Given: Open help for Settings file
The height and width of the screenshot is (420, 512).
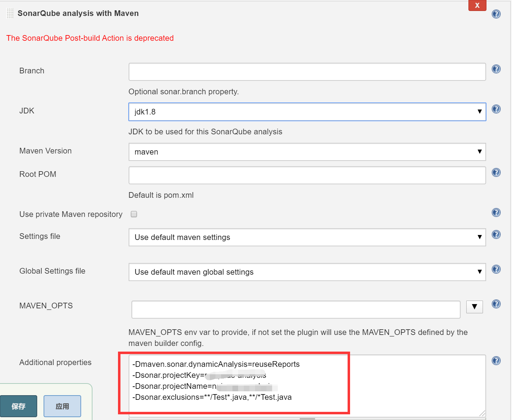Looking at the screenshot, I should 496,234.
